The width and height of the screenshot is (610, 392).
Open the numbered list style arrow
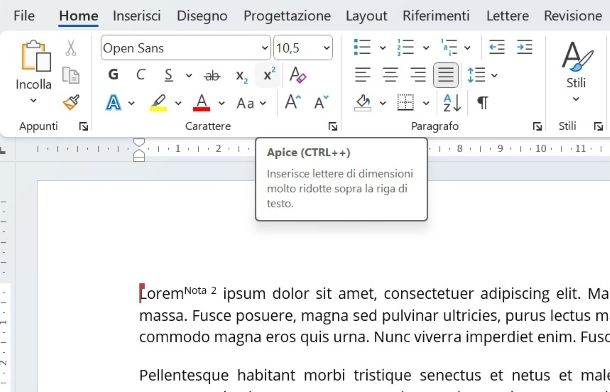tap(426, 48)
